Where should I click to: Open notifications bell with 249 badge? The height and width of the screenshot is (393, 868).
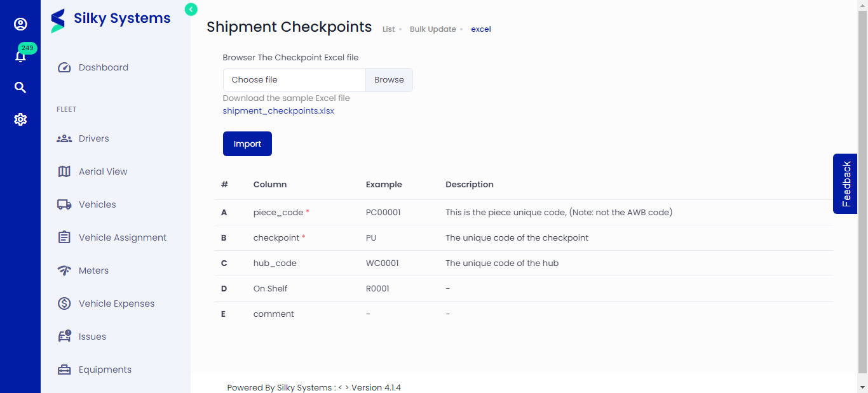(20, 57)
